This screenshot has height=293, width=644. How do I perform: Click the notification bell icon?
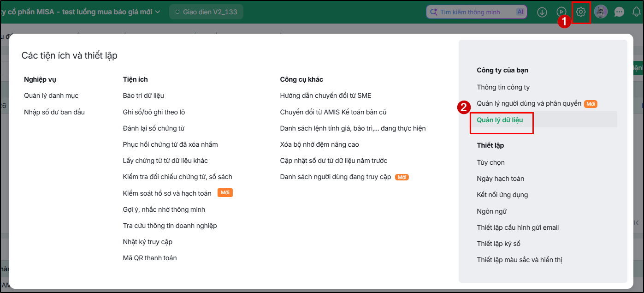pyautogui.click(x=637, y=12)
